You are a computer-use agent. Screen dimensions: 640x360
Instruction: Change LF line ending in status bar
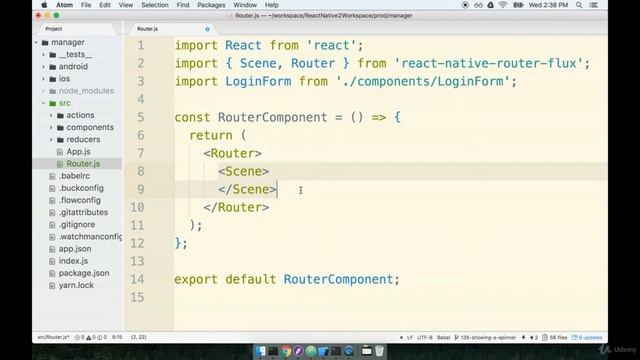410,338
